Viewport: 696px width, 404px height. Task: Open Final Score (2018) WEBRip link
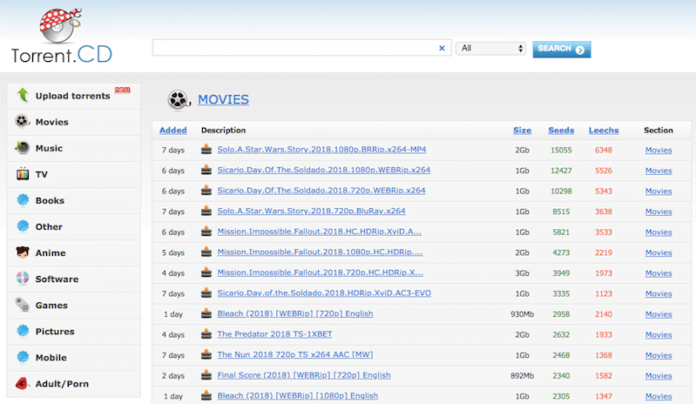304,375
